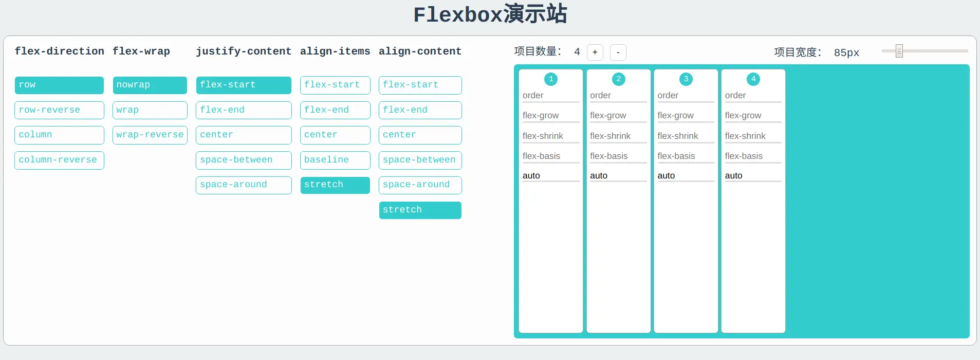Click the justify-content column heading
This screenshot has width=980, height=360.
point(244,51)
